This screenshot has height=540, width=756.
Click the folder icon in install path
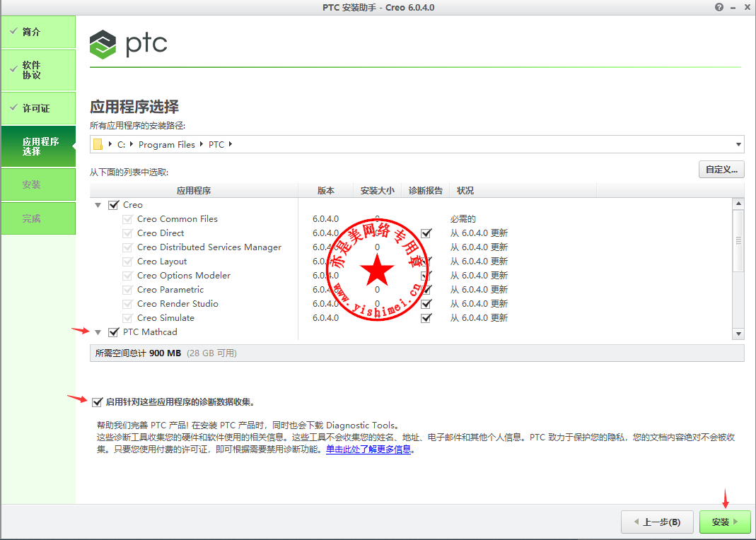pos(98,144)
